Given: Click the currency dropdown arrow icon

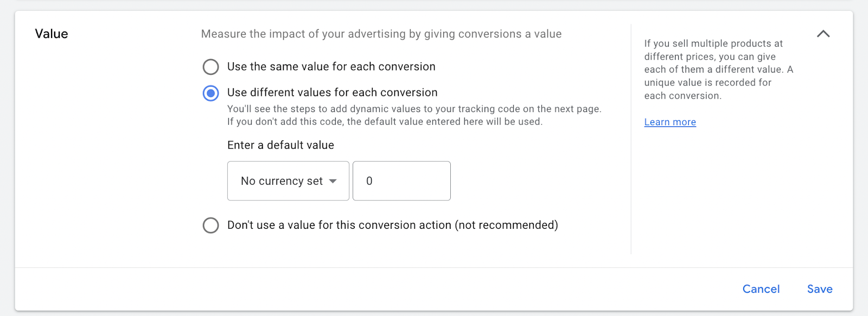Looking at the screenshot, I should [333, 181].
